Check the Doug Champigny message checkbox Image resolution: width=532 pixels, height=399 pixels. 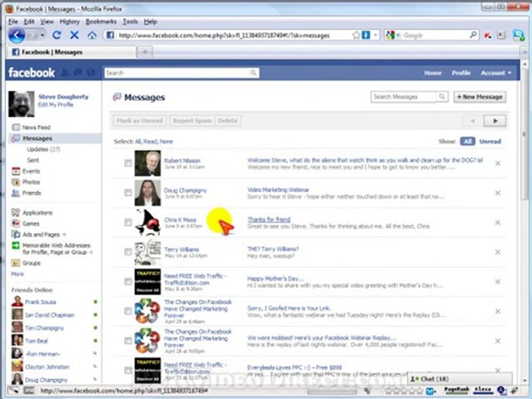(x=128, y=193)
